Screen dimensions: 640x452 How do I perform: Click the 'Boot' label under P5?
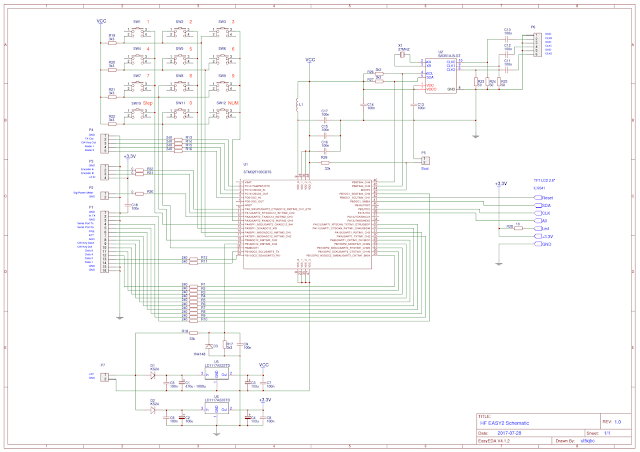coord(425,168)
